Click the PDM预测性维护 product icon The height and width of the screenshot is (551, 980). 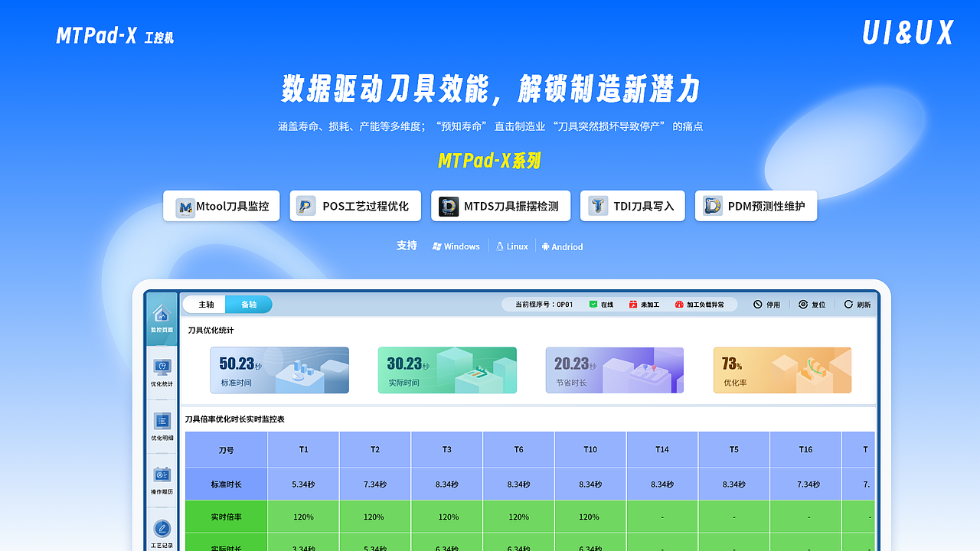[713, 206]
